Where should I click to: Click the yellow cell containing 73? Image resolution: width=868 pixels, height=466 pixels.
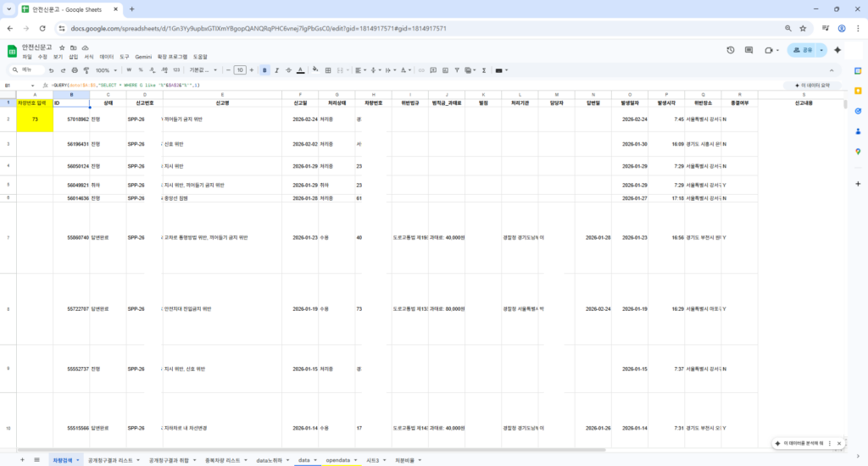(35, 119)
